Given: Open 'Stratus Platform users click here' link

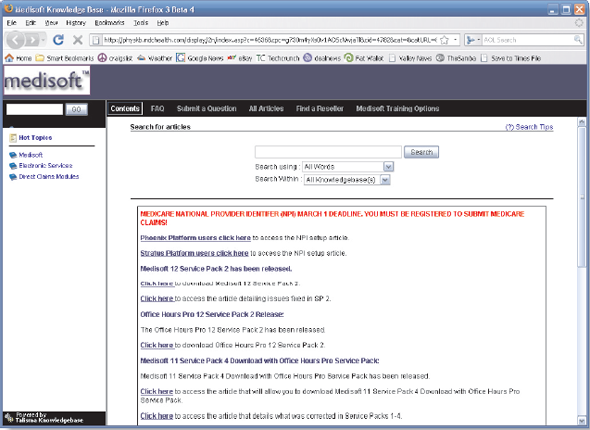Looking at the screenshot, I should pyautogui.click(x=194, y=253).
